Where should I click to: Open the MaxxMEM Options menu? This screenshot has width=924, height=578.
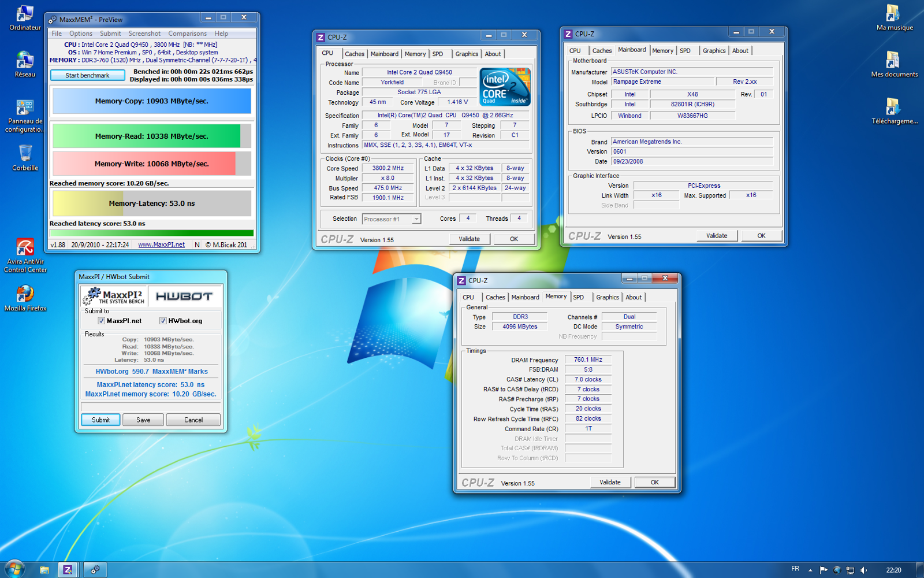81,34
